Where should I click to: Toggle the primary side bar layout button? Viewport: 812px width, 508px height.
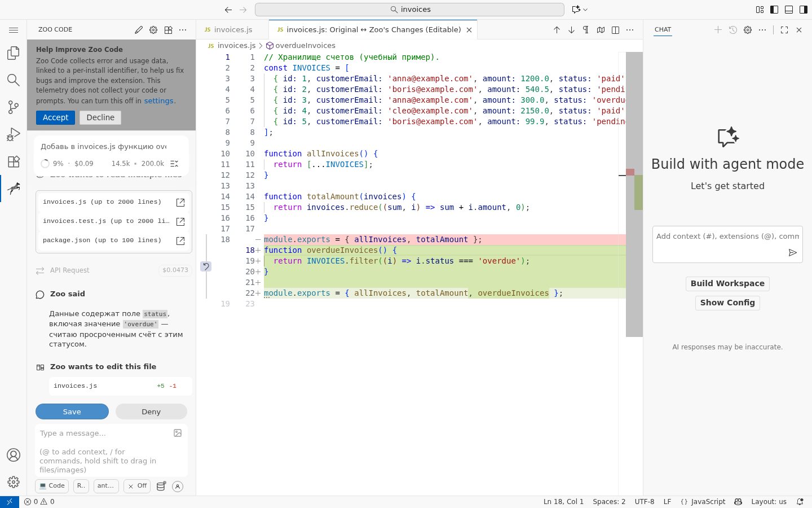pos(774,10)
